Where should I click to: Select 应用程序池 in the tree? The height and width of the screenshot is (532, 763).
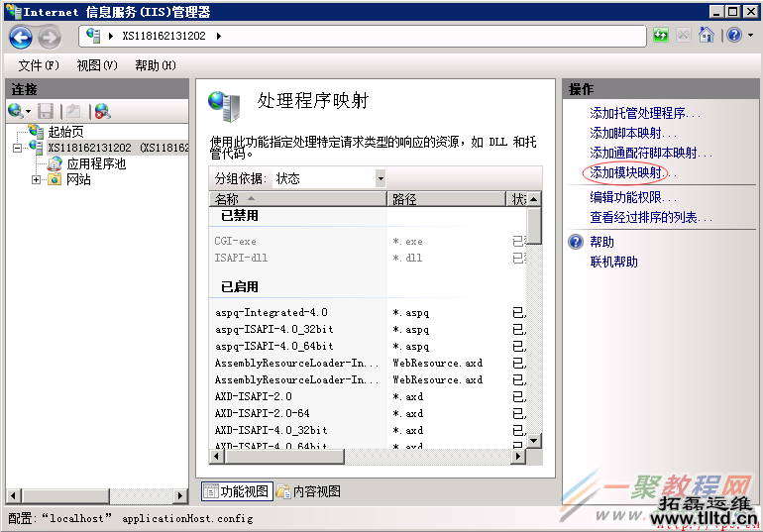coord(96,163)
